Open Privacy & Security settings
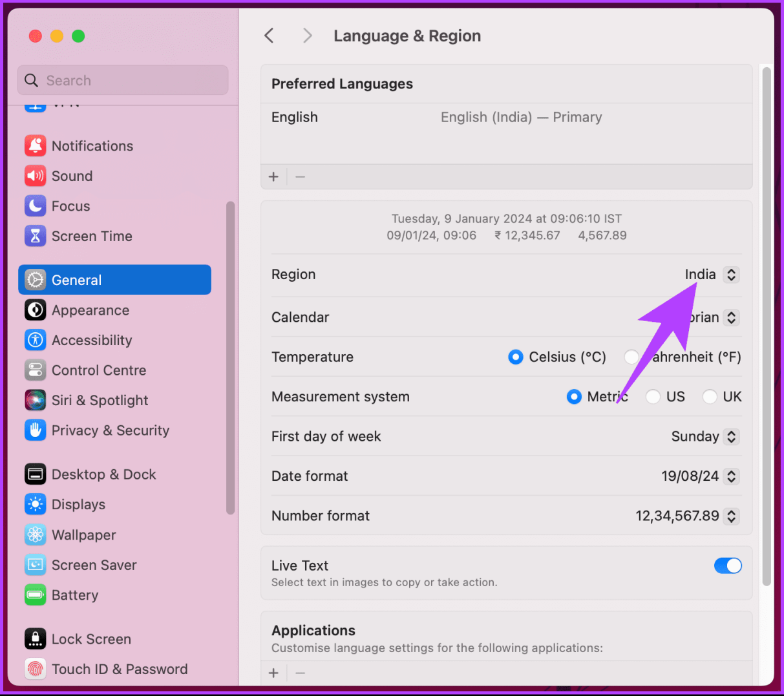 click(x=114, y=430)
